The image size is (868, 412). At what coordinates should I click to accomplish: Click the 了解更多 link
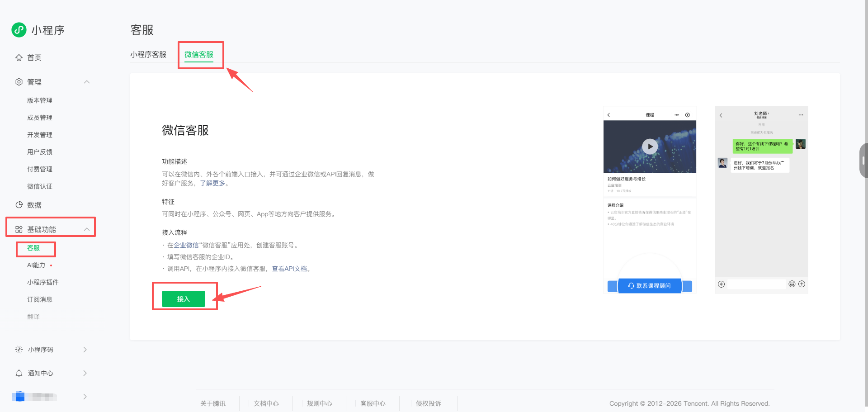[212, 183]
